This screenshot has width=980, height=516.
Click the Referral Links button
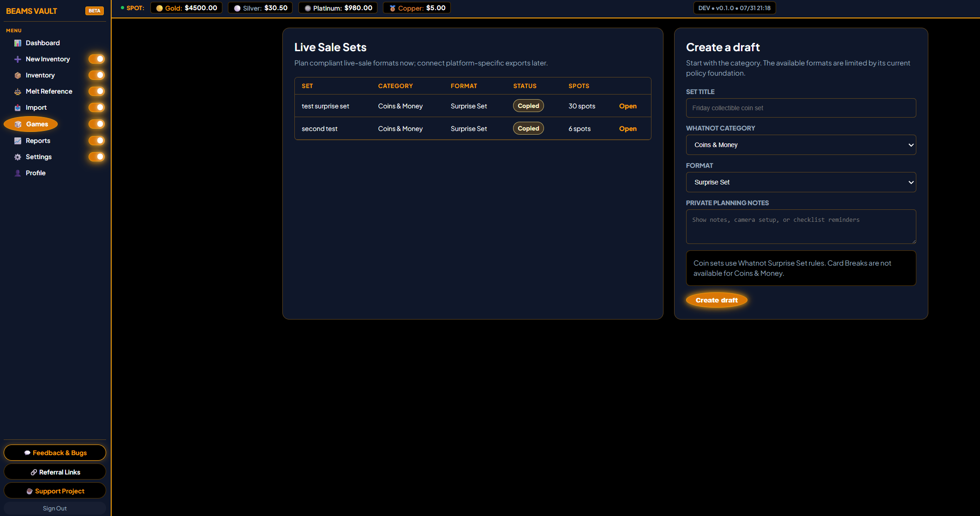coord(55,472)
